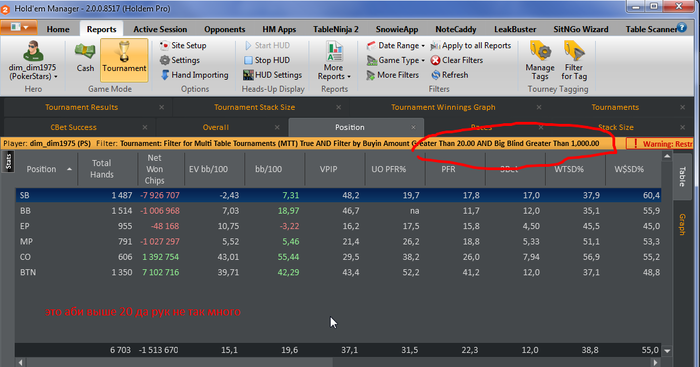This screenshot has width=700, height=367.
Task: Switch to Table view side tab
Action: pos(682,176)
